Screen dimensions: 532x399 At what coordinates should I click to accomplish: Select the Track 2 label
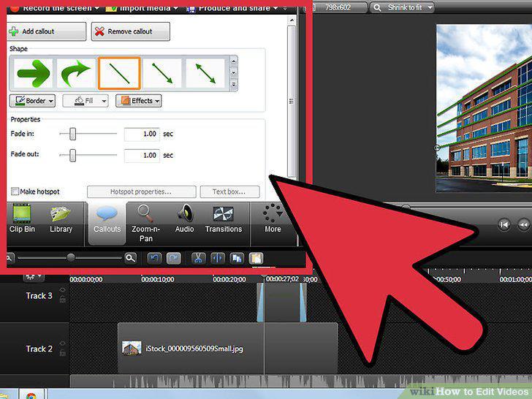click(x=39, y=349)
